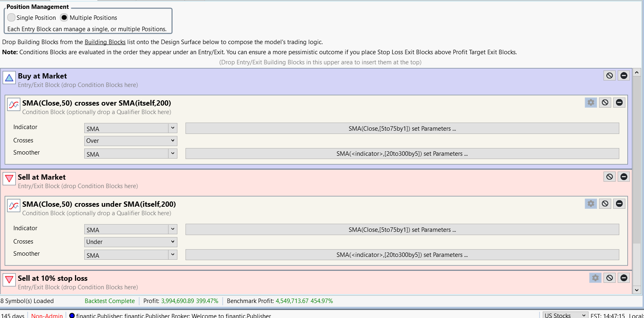Set parameters for SMA(Close,[5to75by1]) in Buy block
644x318 pixels.
402,129
